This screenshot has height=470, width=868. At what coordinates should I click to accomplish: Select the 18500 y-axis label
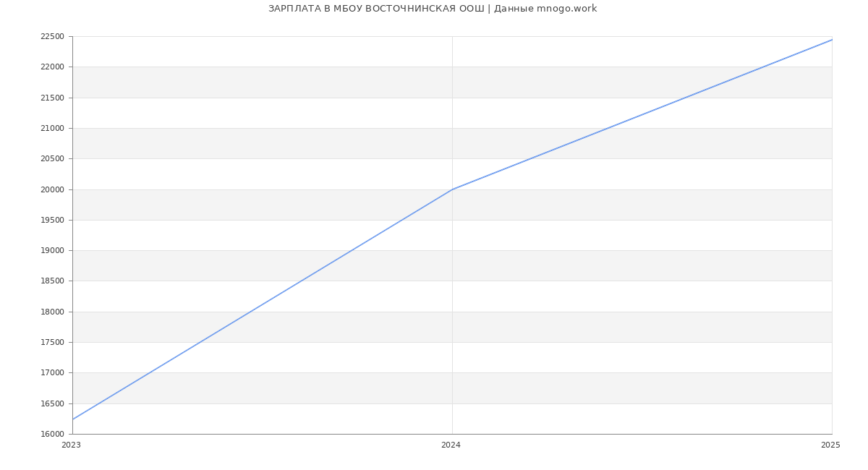[52, 281]
